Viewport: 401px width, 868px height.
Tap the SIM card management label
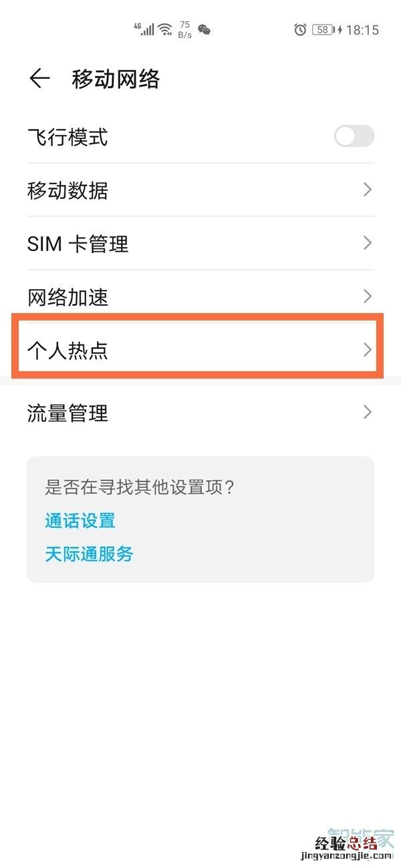click(78, 244)
